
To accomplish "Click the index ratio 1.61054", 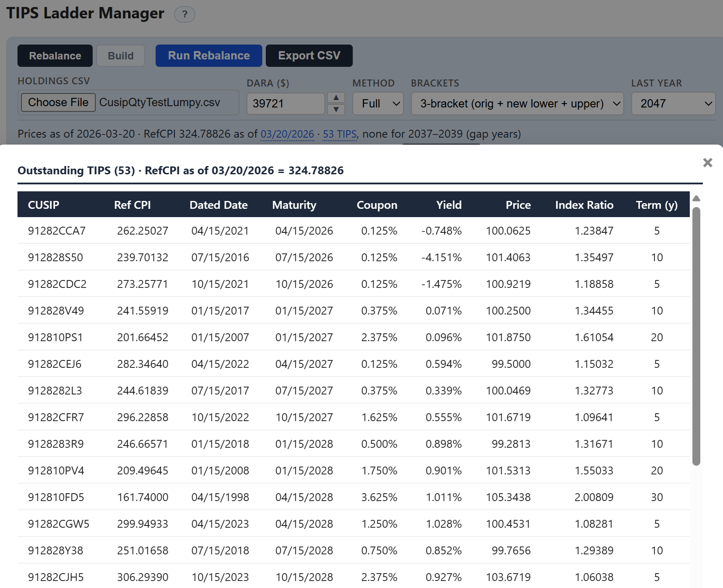I will 594,337.
